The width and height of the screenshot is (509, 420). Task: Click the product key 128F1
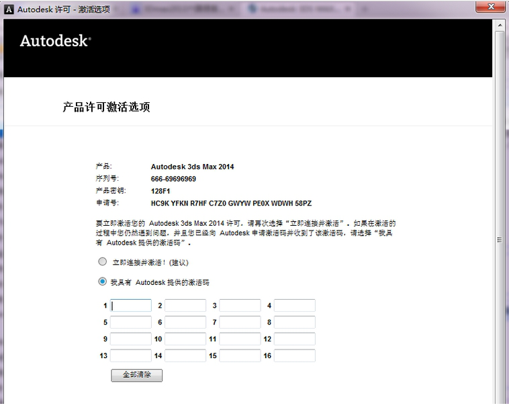[160, 191]
